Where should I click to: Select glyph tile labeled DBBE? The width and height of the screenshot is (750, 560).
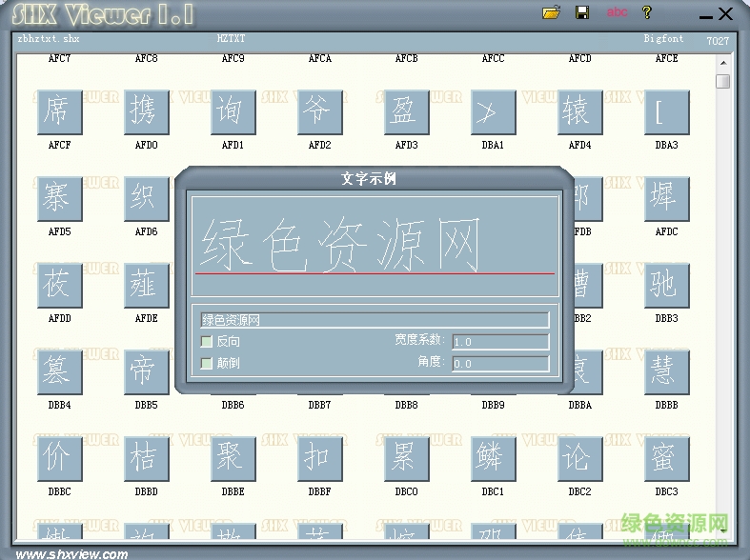[x=233, y=459]
